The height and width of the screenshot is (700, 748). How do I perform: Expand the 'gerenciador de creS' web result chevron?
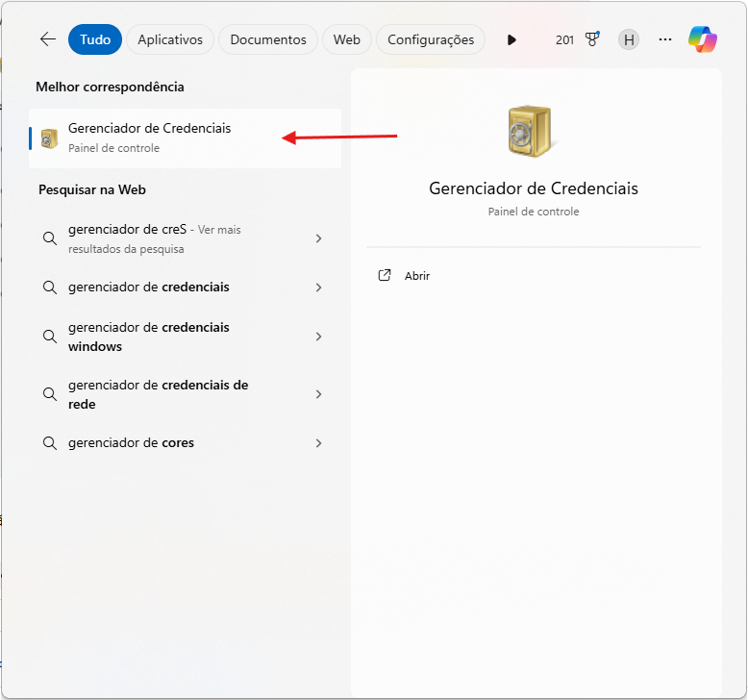318,238
